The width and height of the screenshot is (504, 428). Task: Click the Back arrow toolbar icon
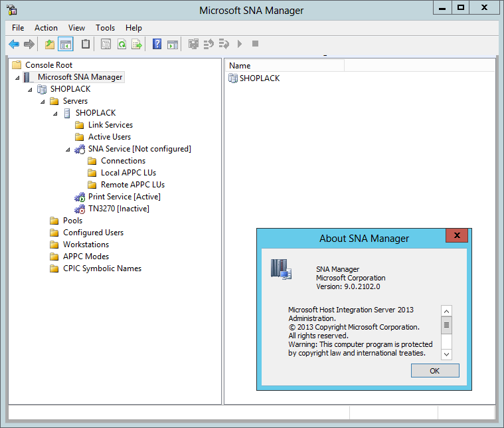[14, 44]
